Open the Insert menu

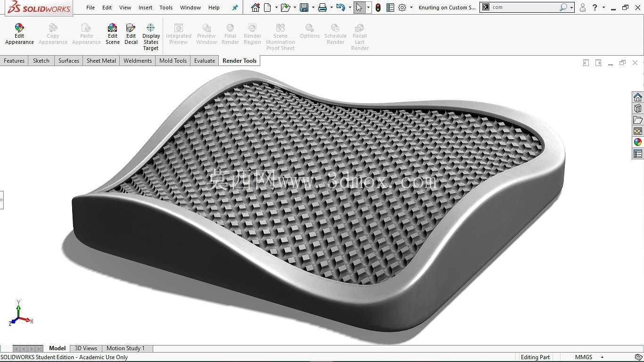click(145, 8)
